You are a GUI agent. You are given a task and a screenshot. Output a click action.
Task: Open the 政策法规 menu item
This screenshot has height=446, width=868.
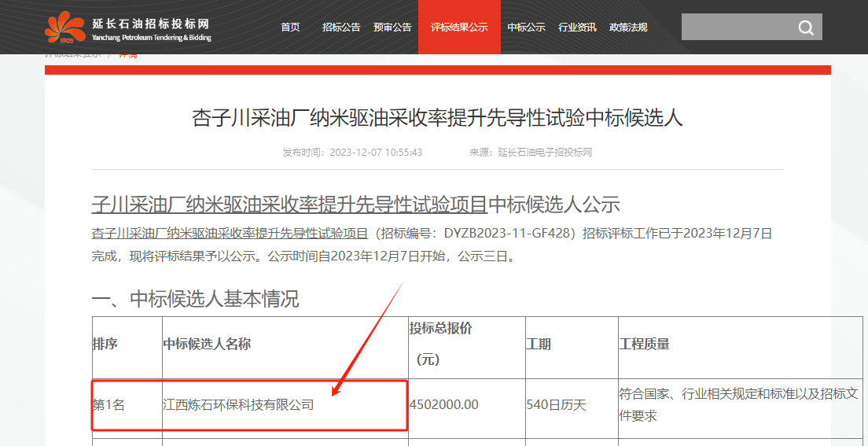click(x=628, y=28)
